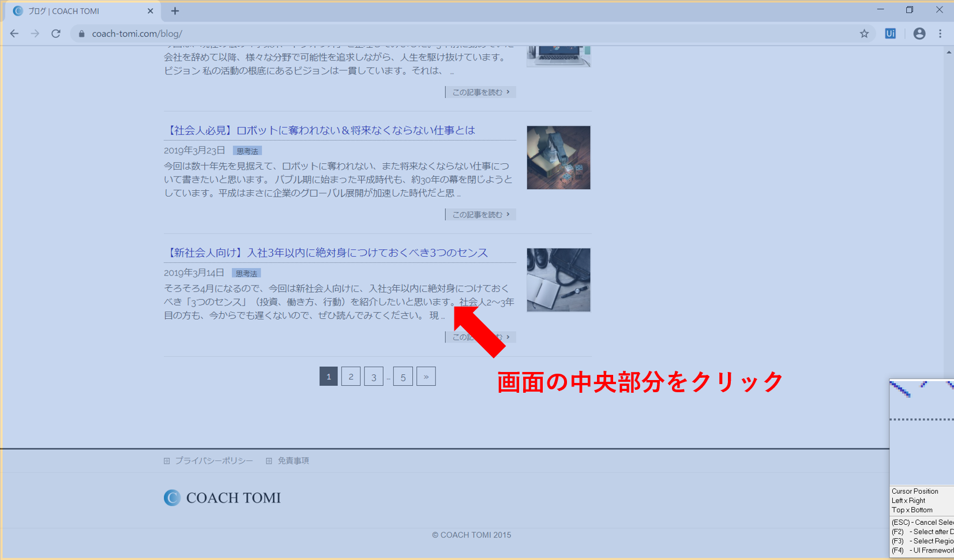Click the COACH TOMI footer logo
Image resolution: width=954 pixels, height=560 pixels.
tap(222, 497)
